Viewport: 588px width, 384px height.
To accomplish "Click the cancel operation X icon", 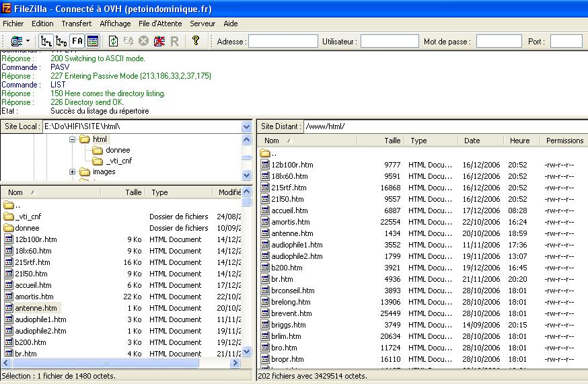I will pos(143,41).
